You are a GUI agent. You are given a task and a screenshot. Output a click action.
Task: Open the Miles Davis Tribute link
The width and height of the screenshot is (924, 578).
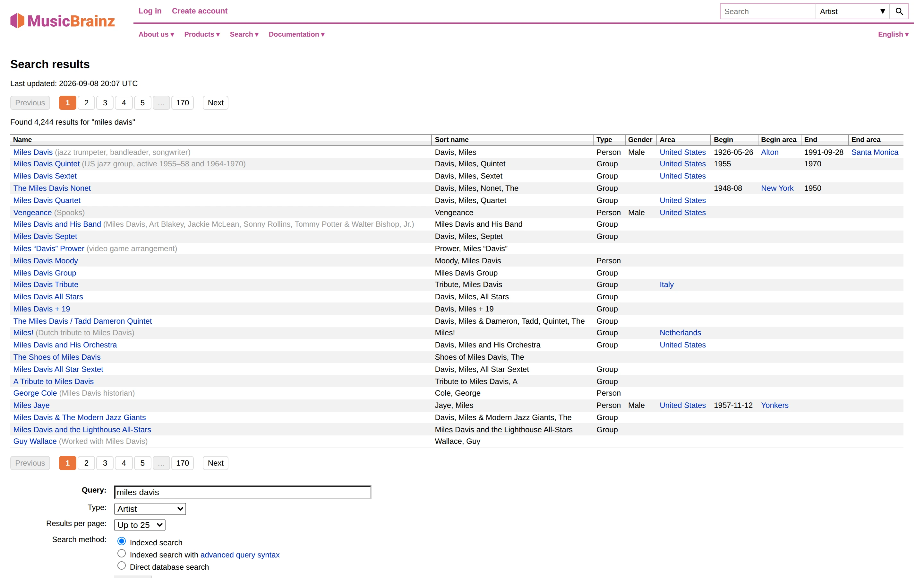pyautogui.click(x=46, y=285)
